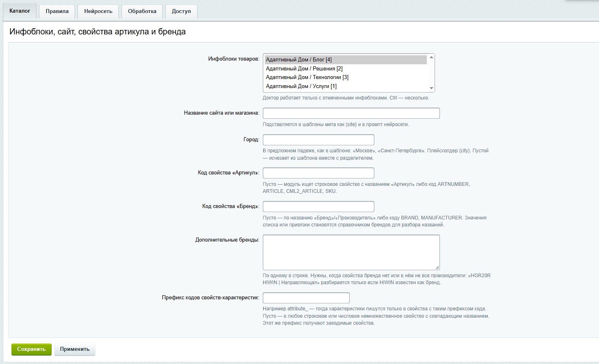Switch to the Правила tab
The image size is (599, 364).
[57, 11]
